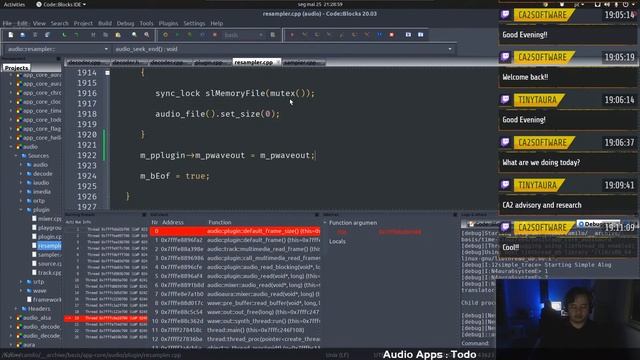Screen dimensions: 640x360
Task: Open the Activities overview
Action: point(14,4)
